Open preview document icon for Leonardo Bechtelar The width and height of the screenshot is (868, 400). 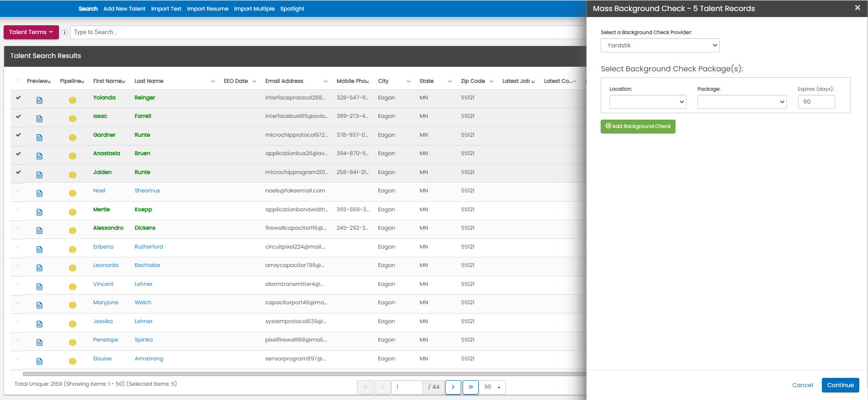pos(40,268)
